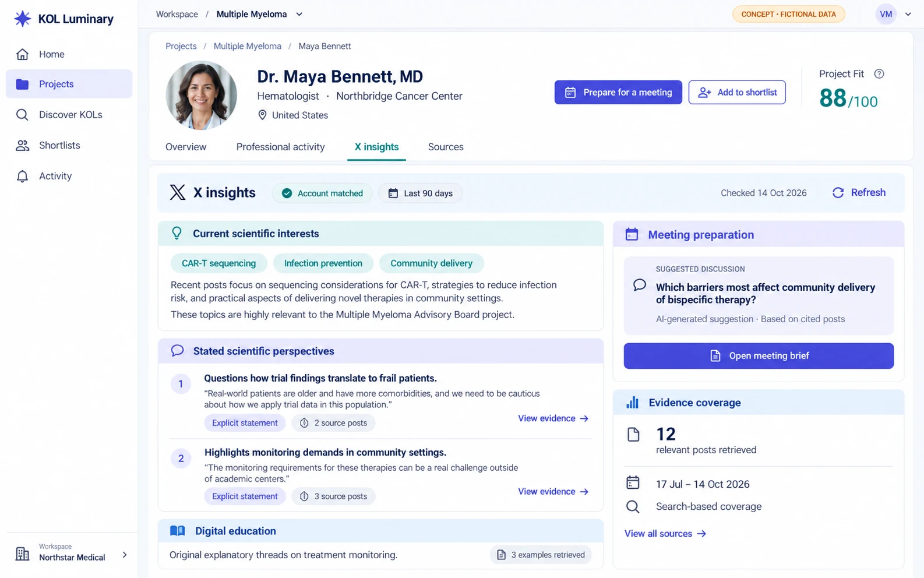Screen dimensions: 924x578
Task: Click the Projects folder icon
Action: point(22,84)
